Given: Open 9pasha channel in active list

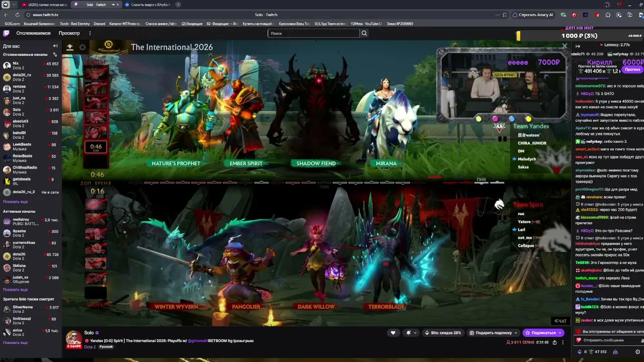Looking at the screenshot, I should [31, 233].
